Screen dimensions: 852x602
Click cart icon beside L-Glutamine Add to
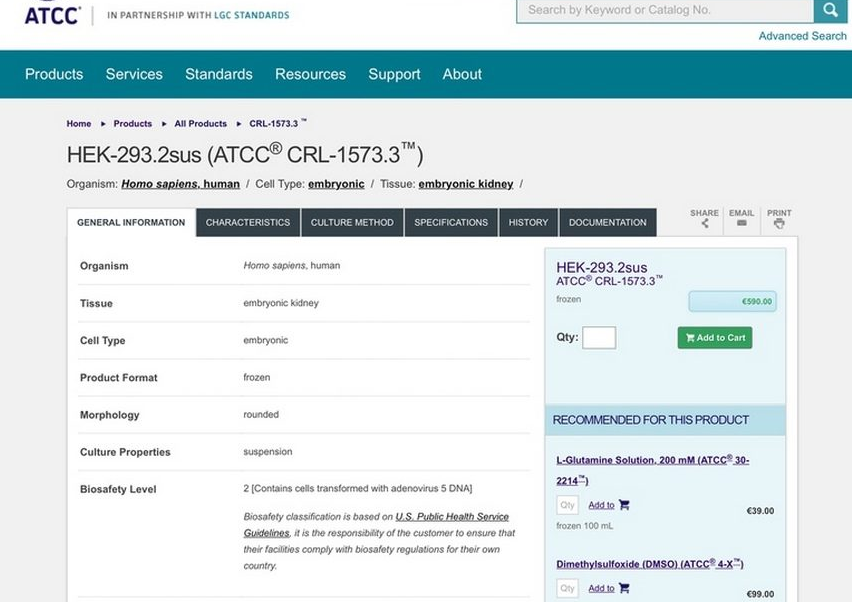tap(624, 505)
